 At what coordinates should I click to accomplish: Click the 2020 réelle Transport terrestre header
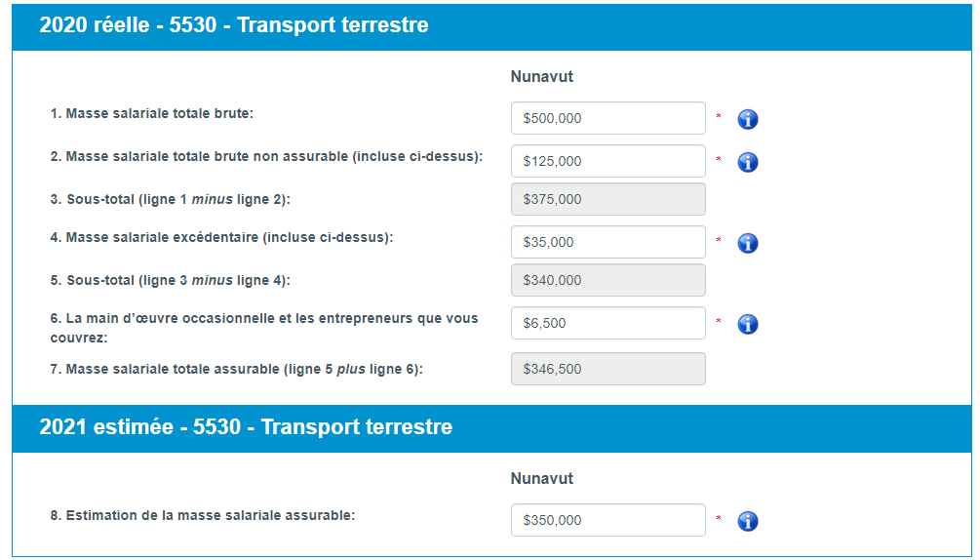point(234,25)
